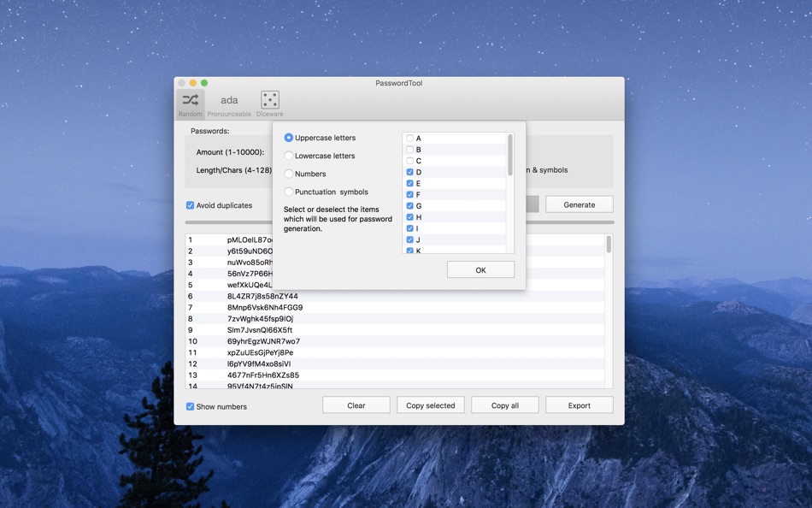The width and height of the screenshot is (812, 508).
Task: Open the Diceware password mode
Action: 270,103
